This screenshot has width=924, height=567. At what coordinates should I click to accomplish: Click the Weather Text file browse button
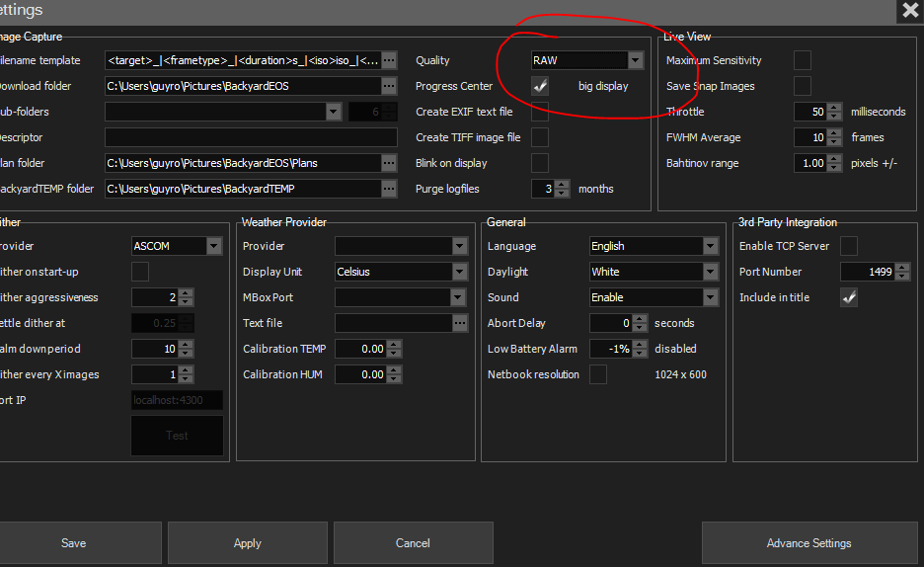pyautogui.click(x=459, y=323)
